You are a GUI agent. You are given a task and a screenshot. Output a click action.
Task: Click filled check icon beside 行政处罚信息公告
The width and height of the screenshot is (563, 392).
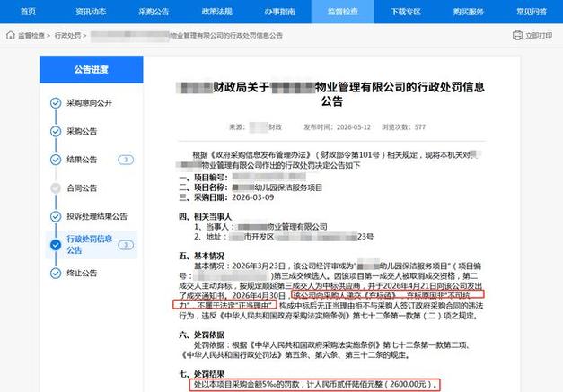pos(56,245)
